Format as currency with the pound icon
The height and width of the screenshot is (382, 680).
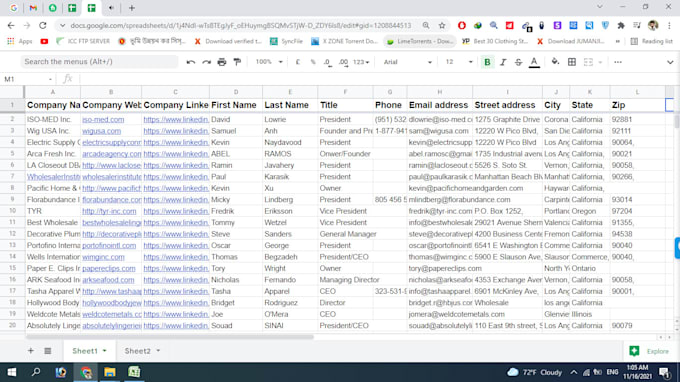[x=298, y=62]
